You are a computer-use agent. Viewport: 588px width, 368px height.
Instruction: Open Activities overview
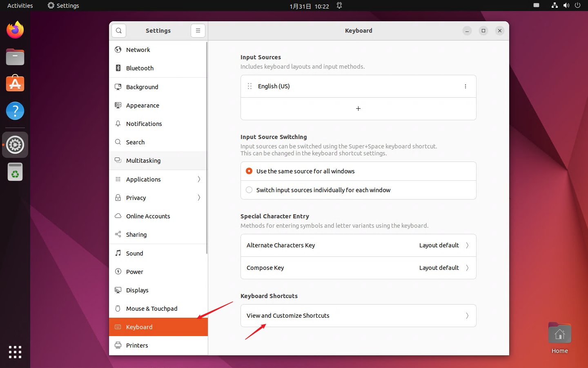pos(20,6)
